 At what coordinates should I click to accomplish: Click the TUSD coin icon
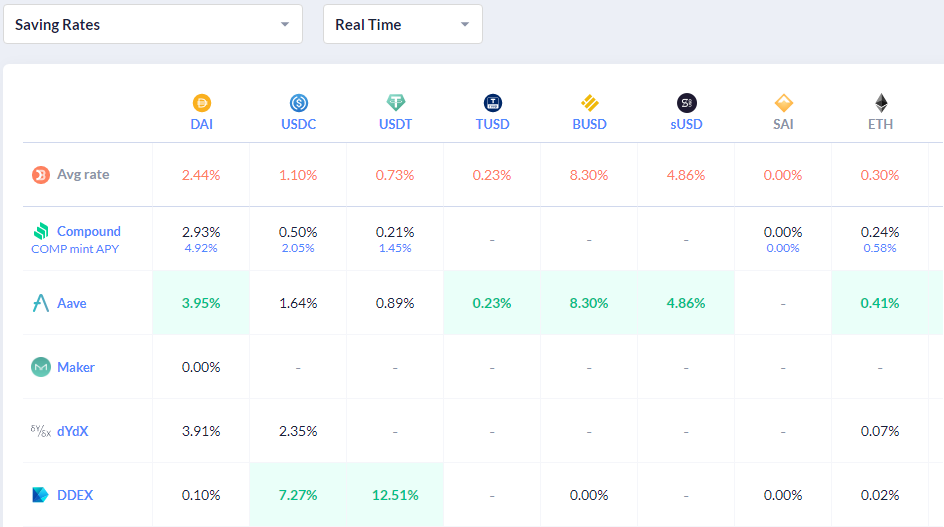[x=492, y=103]
